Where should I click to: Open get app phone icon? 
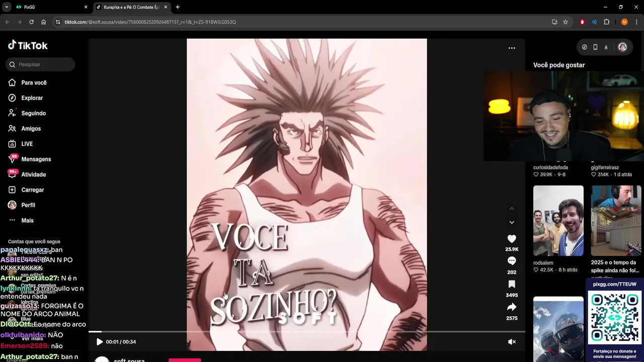(595, 47)
